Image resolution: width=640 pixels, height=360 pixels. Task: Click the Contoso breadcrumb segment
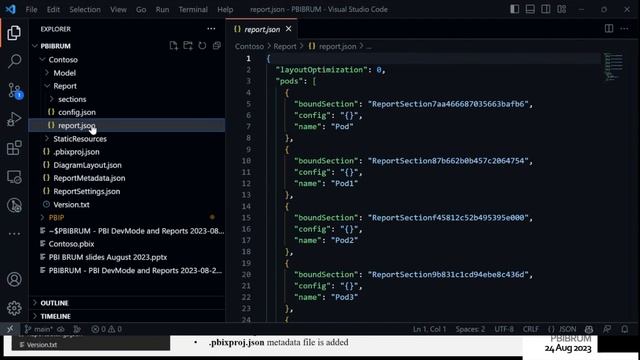(x=249, y=47)
